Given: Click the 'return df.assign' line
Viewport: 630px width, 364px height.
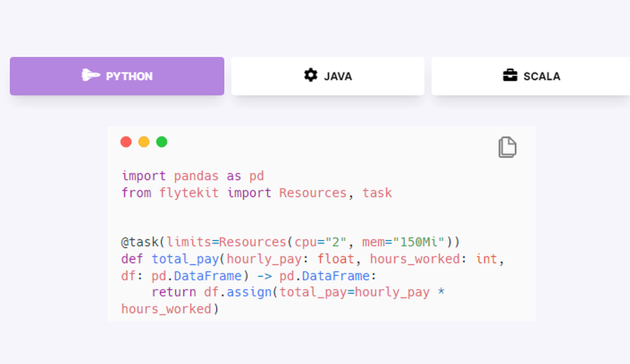Looking at the screenshot, I should 298,292.
